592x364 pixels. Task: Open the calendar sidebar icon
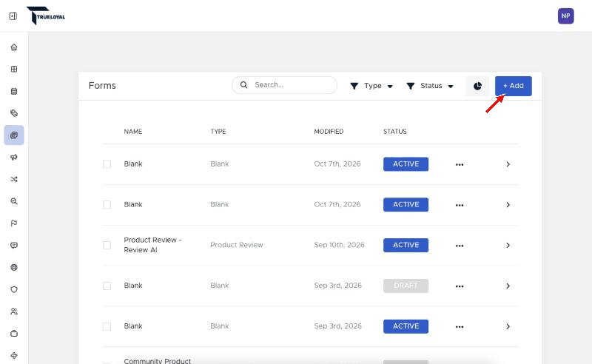click(14, 91)
